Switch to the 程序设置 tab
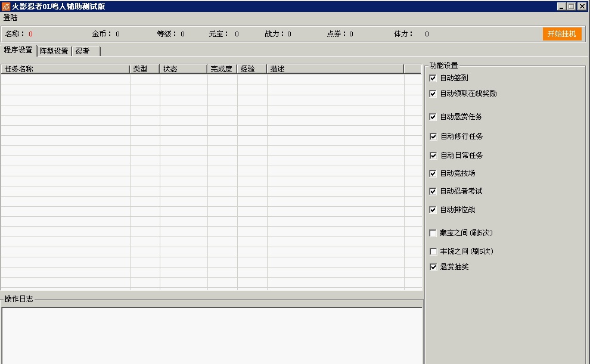Viewport: 590px width, 364px height. (18, 50)
